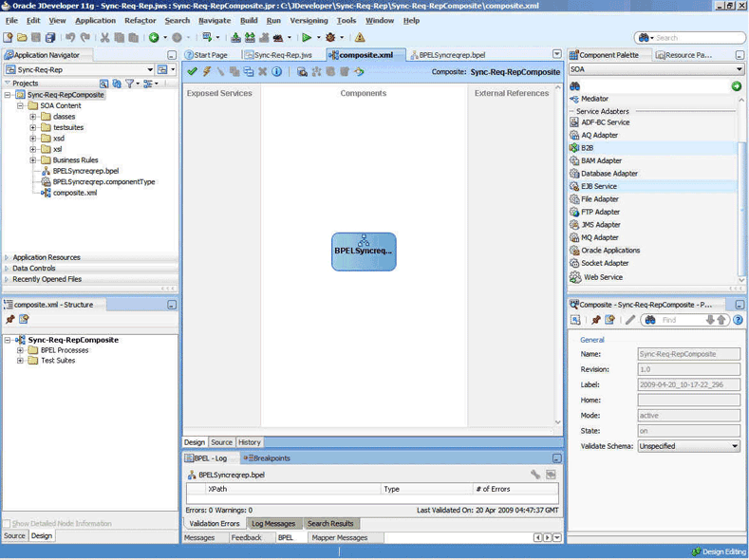Open the Validate Schema dropdown
The image size is (749, 560).
734,446
